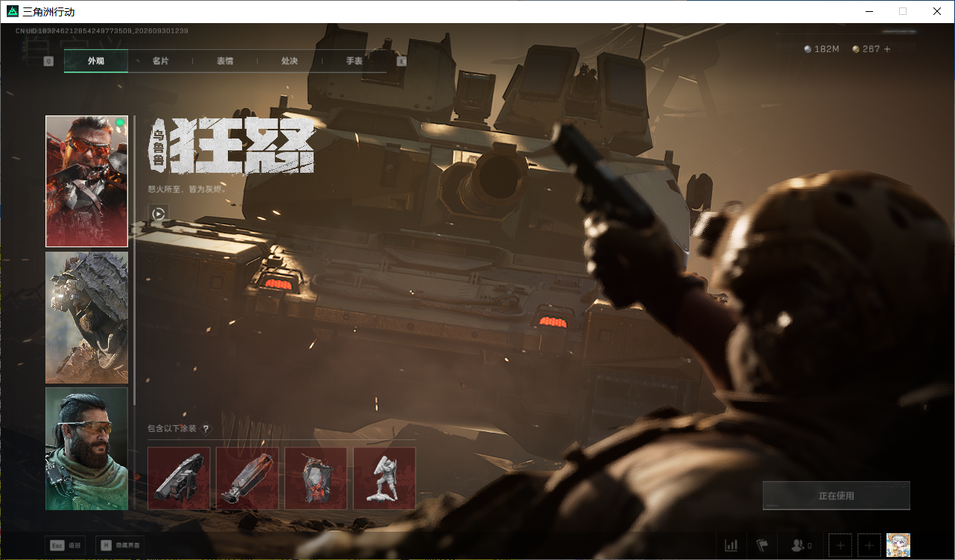
Task: Click the Q previous-tab key icon
Action: pos(48,61)
